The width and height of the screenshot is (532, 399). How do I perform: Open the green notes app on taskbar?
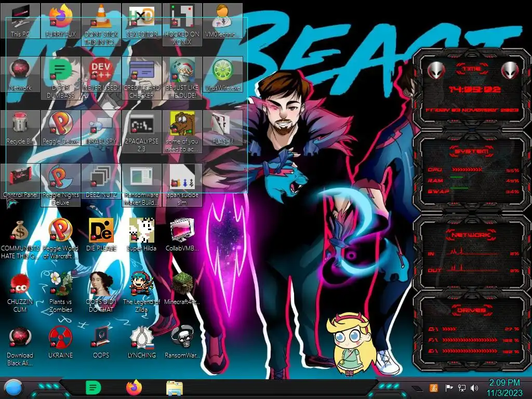tap(94, 388)
